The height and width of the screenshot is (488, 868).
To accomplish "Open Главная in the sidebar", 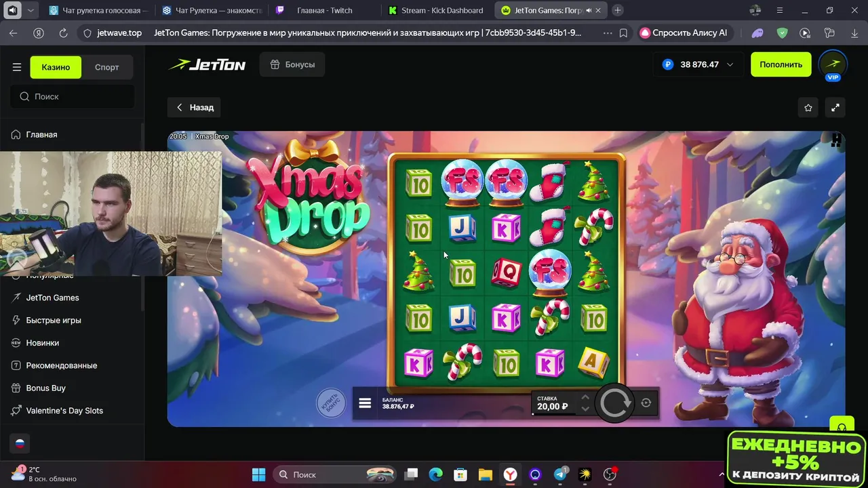I will click(x=41, y=134).
